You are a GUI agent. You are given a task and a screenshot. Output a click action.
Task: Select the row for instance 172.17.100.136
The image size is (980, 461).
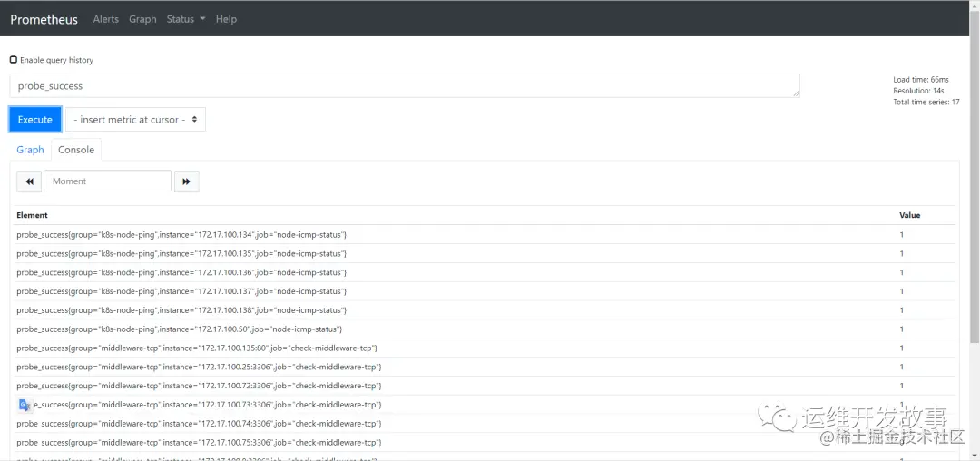[485, 272]
